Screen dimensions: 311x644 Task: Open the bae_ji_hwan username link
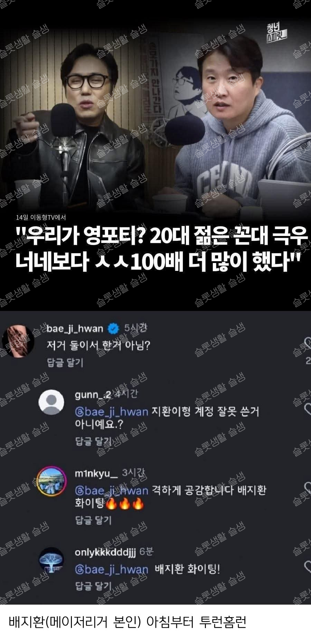coord(75,328)
